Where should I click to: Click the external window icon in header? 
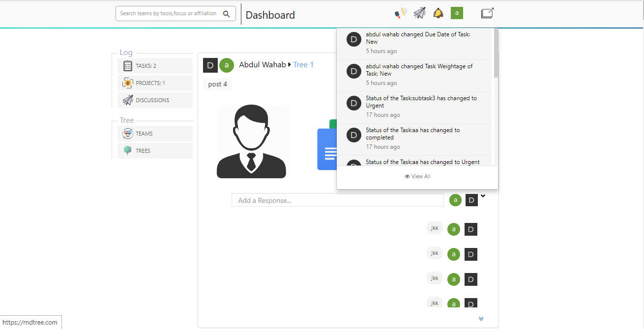click(x=487, y=13)
